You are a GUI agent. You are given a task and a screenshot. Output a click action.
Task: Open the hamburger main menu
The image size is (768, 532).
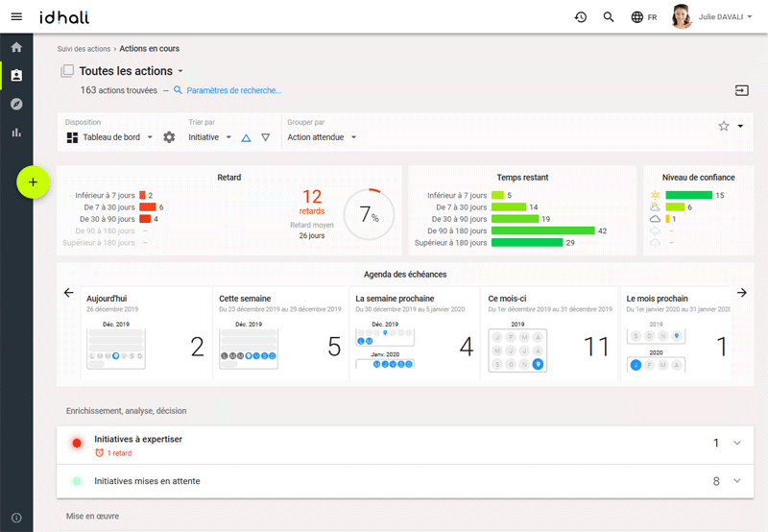pyautogui.click(x=16, y=16)
